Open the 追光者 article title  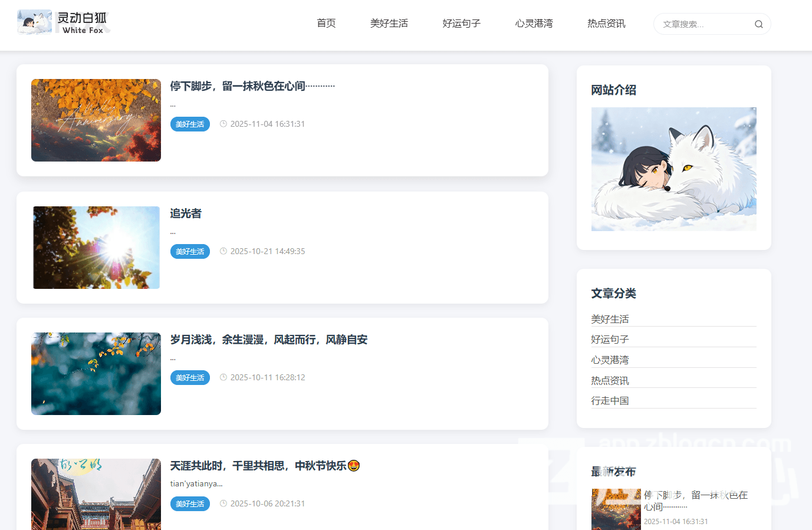[x=185, y=213]
